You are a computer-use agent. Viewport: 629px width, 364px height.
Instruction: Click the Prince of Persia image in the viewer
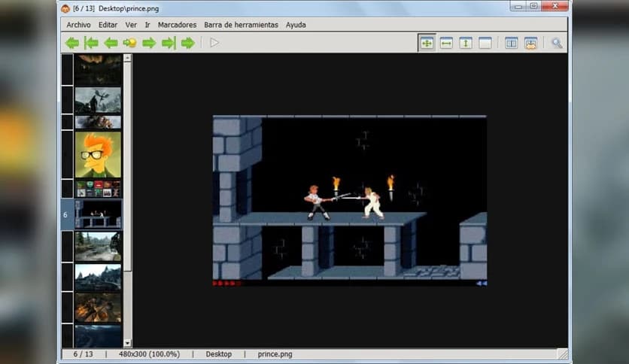pyautogui.click(x=349, y=201)
